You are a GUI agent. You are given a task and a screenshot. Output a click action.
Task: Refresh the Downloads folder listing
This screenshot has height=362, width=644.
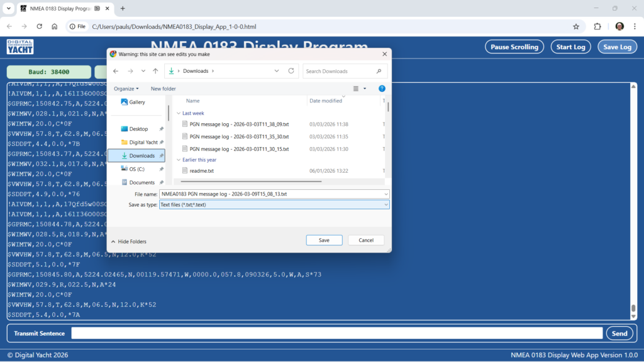pyautogui.click(x=291, y=71)
